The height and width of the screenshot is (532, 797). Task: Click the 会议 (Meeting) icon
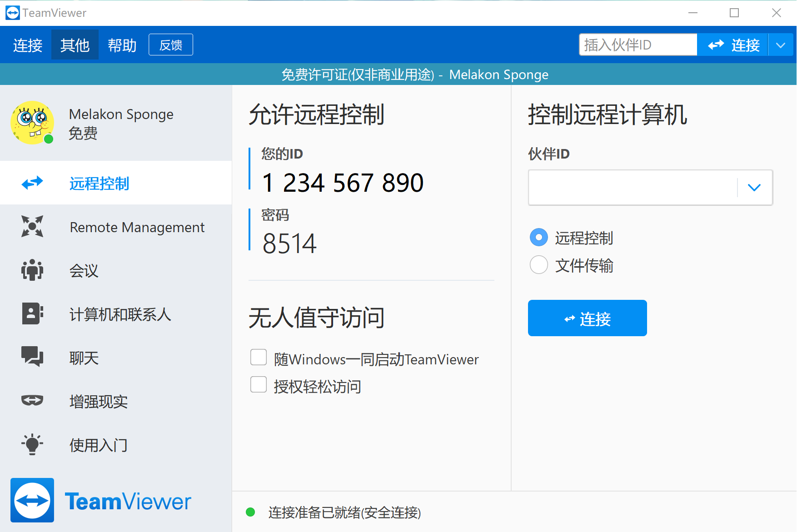(32, 270)
